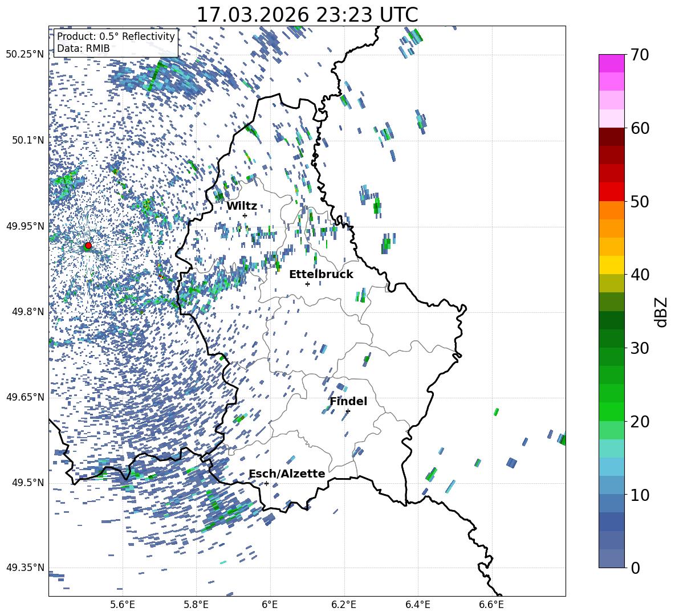
Task: Click the 17.03.2026 23:23 UTC title
Action: pos(307,15)
